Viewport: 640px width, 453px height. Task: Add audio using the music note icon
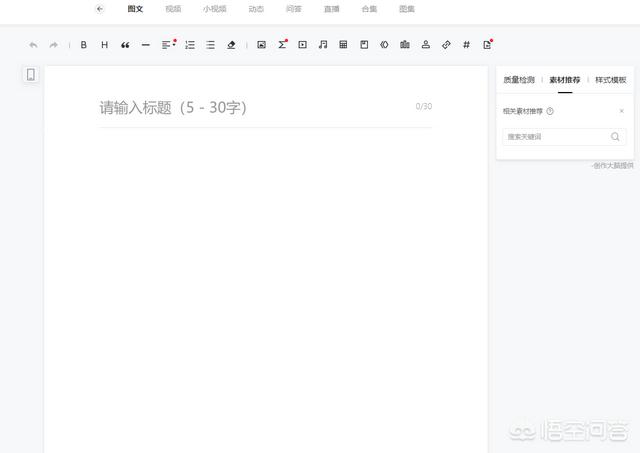[323, 45]
